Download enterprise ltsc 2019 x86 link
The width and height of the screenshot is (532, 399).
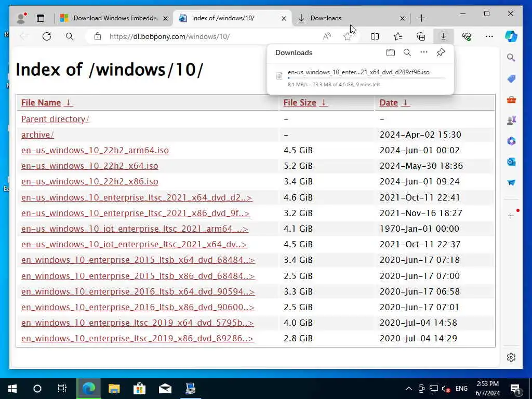(x=137, y=338)
